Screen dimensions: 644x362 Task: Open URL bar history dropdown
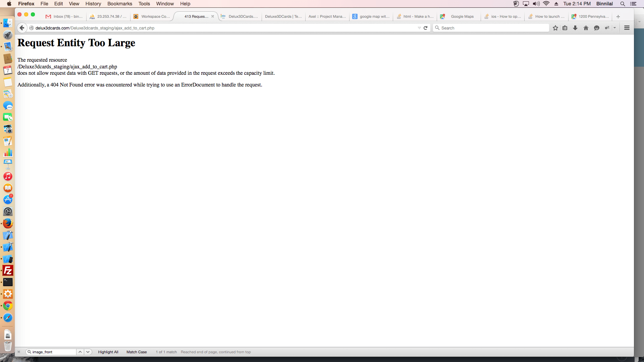coord(419,28)
